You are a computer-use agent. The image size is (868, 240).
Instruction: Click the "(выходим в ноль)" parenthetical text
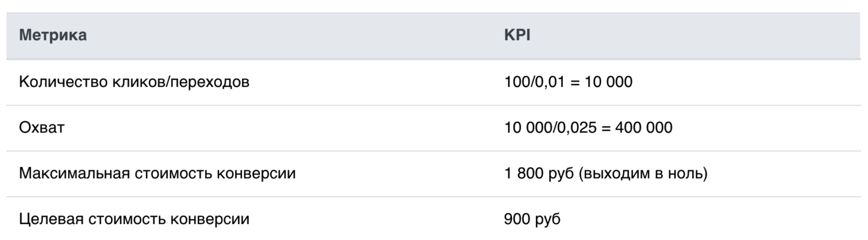(642, 174)
